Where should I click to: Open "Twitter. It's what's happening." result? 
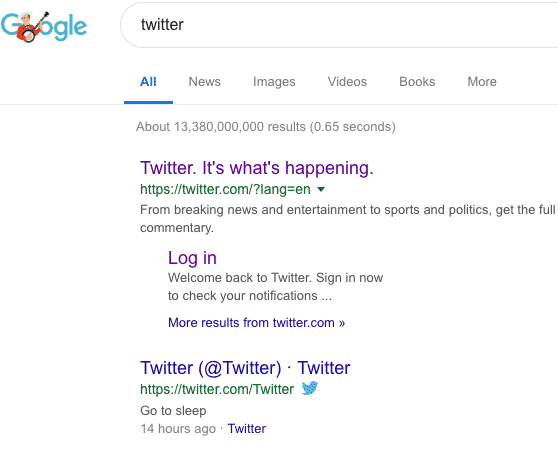(x=257, y=168)
